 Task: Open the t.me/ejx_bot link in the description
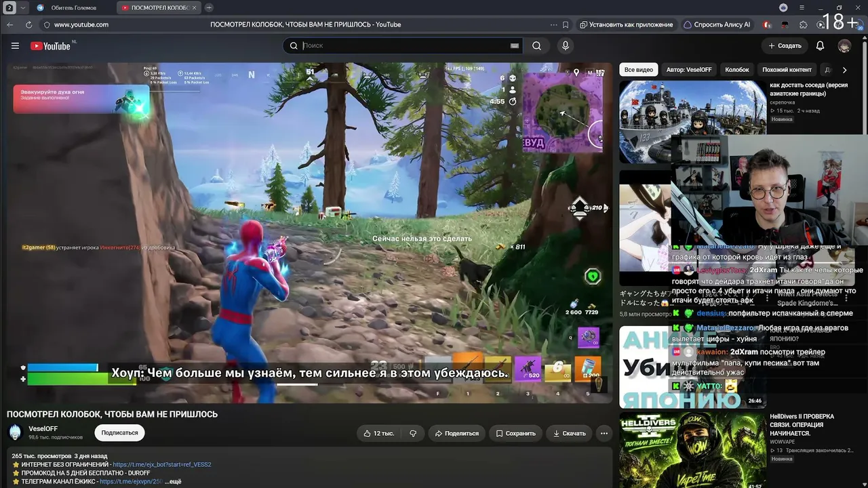pyautogui.click(x=162, y=464)
